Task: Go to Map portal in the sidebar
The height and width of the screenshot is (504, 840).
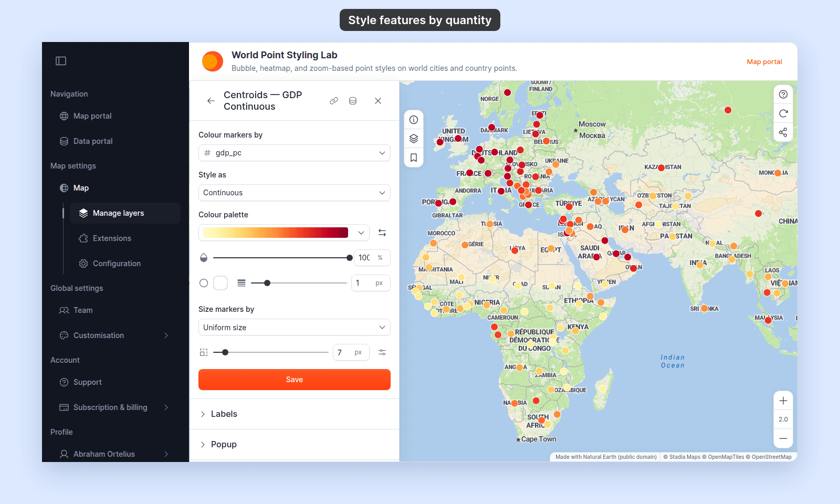Action: point(115,116)
